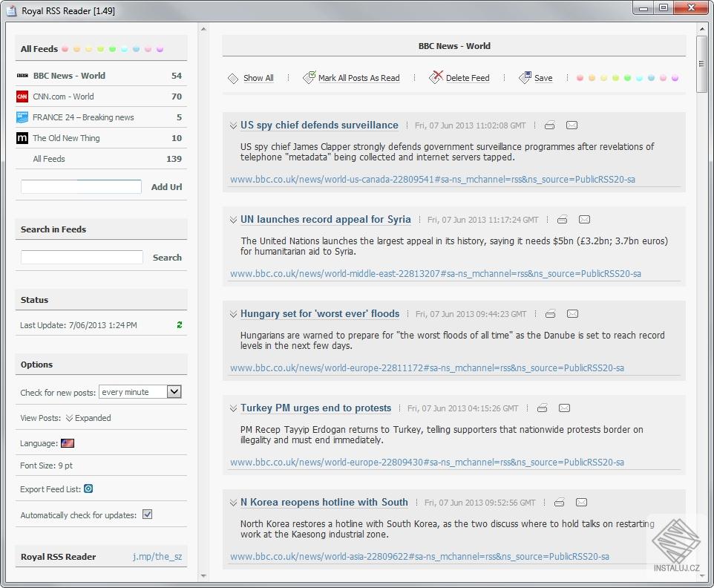714x588 pixels.
Task: Collapse the 'UN launches record appeal' post
Action: (x=233, y=220)
